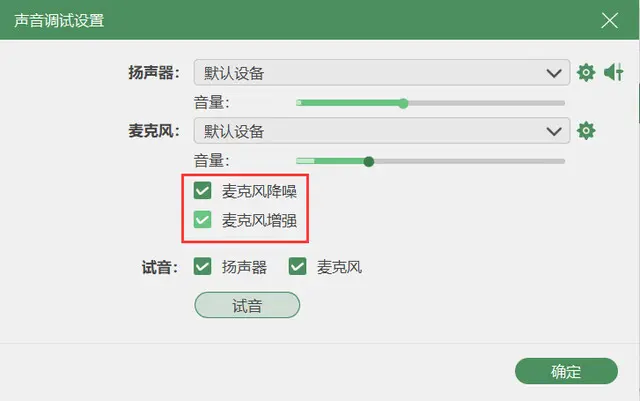Screen dimensions: 640x401
Task: Click the 试音 test button
Action: (x=247, y=305)
